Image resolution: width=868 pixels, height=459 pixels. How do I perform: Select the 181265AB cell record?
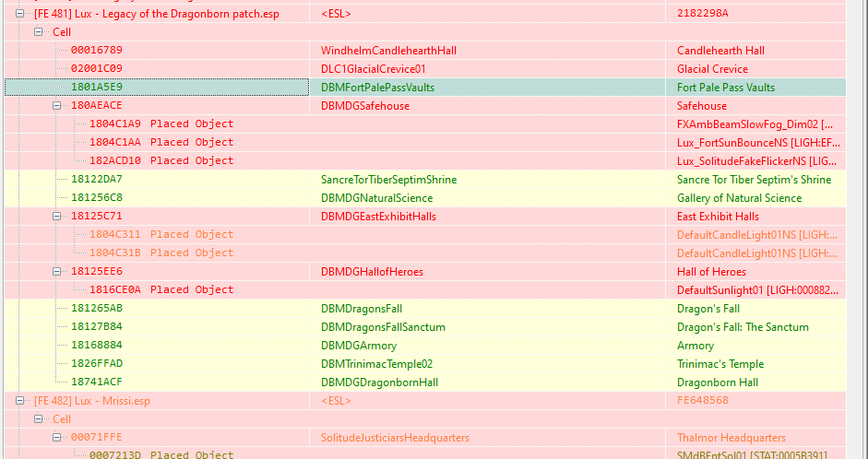pos(96,308)
